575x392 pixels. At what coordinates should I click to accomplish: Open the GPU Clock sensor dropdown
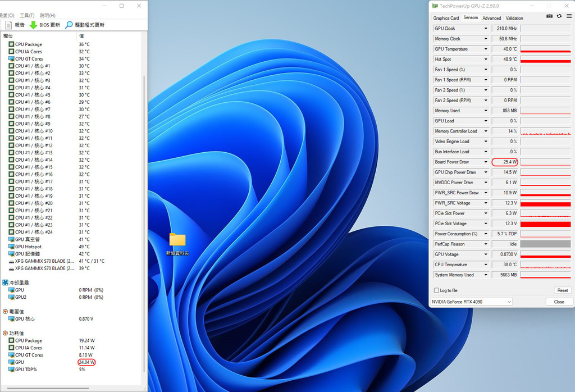click(x=486, y=29)
